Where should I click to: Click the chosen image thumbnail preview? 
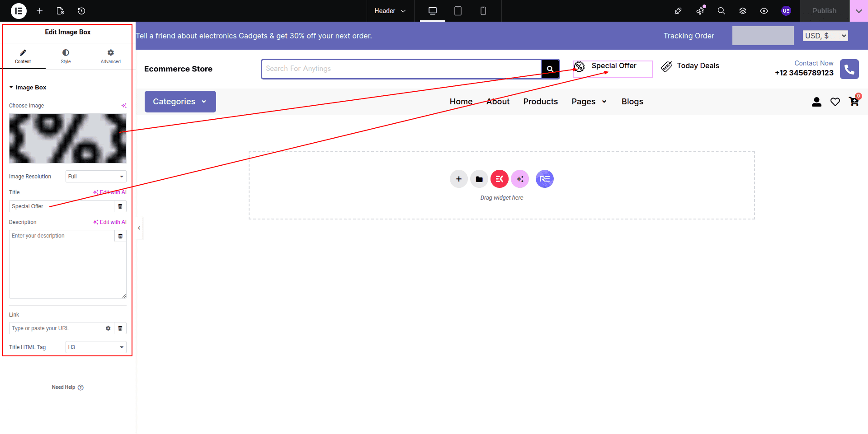click(x=68, y=138)
